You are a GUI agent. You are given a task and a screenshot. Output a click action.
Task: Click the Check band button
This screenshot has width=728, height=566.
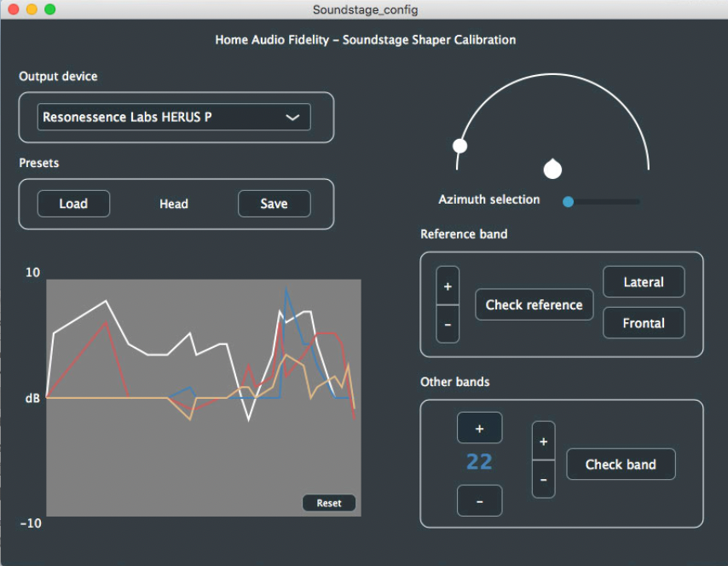pos(621,465)
